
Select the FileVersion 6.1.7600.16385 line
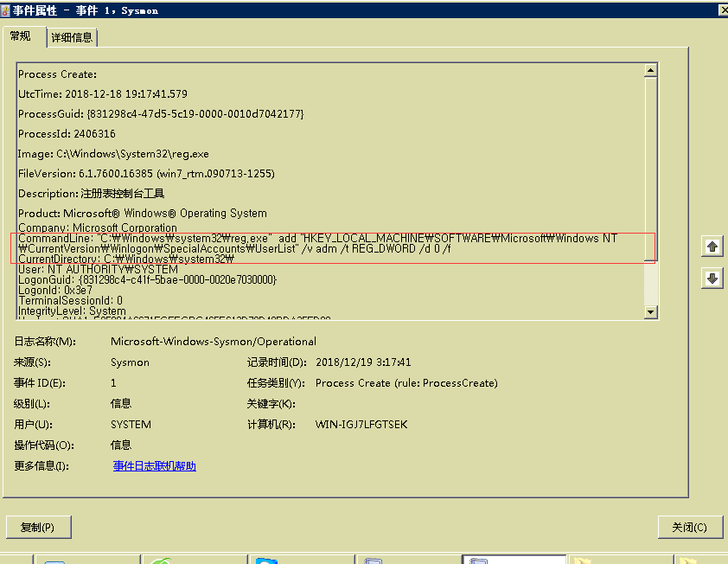click(x=146, y=174)
